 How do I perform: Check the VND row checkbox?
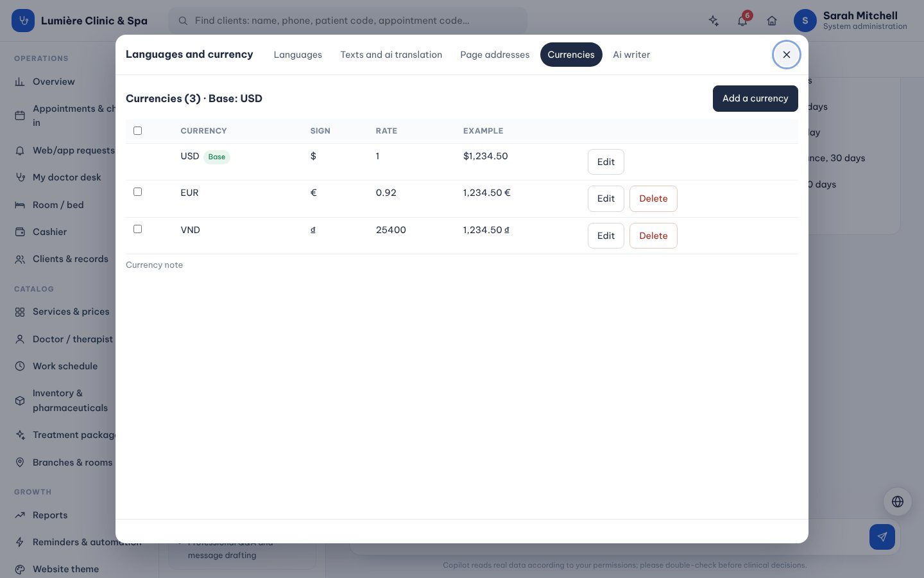pyautogui.click(x=137, y=229)
